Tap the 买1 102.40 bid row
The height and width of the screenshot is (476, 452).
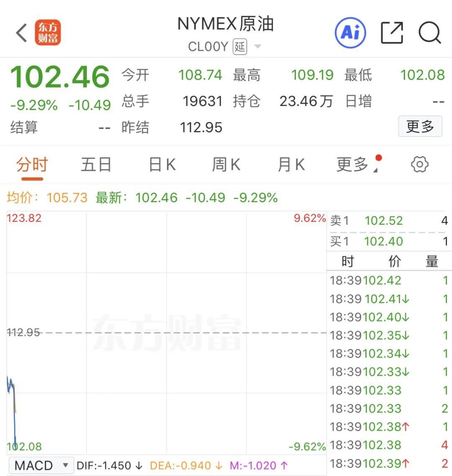[x=388, y=242]
